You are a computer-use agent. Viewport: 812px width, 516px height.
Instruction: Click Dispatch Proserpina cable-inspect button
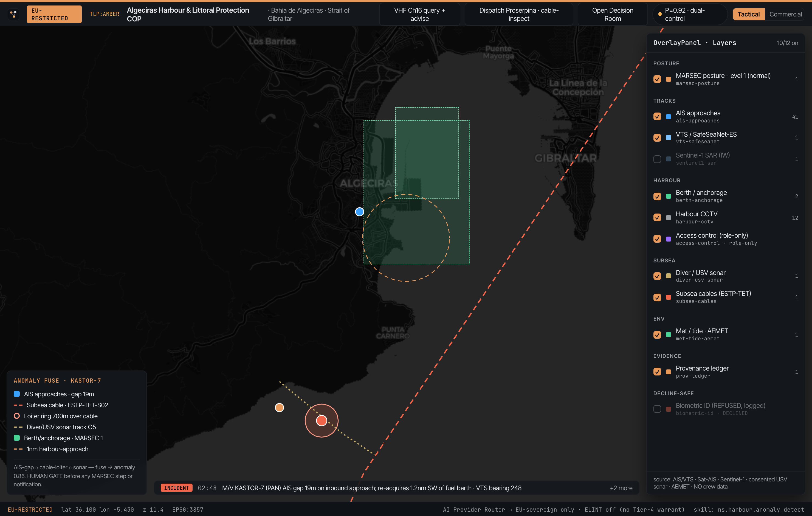click(519, 15)
